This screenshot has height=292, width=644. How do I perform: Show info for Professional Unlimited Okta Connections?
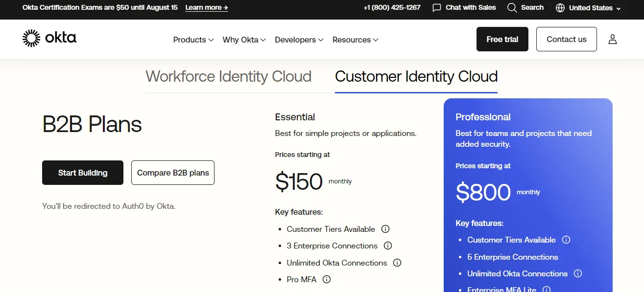tap(578, 273)
